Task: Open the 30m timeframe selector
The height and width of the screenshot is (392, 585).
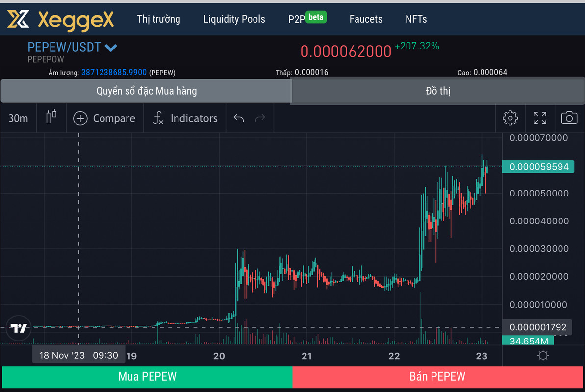Action: click(x=18, y=118)
